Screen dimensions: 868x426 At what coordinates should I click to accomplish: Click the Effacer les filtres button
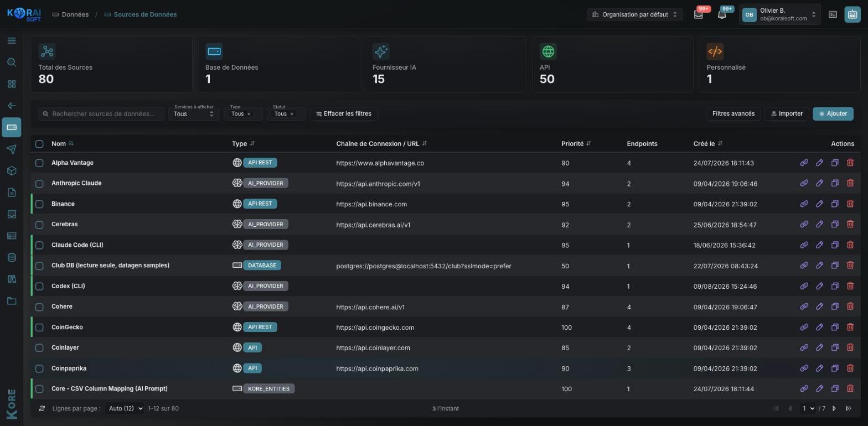343,113
